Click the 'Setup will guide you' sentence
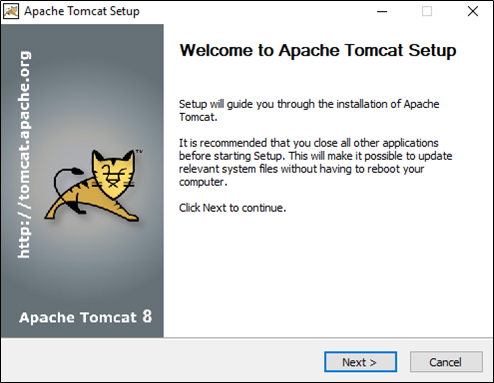494x383 pixels. [x=309, y=110]
